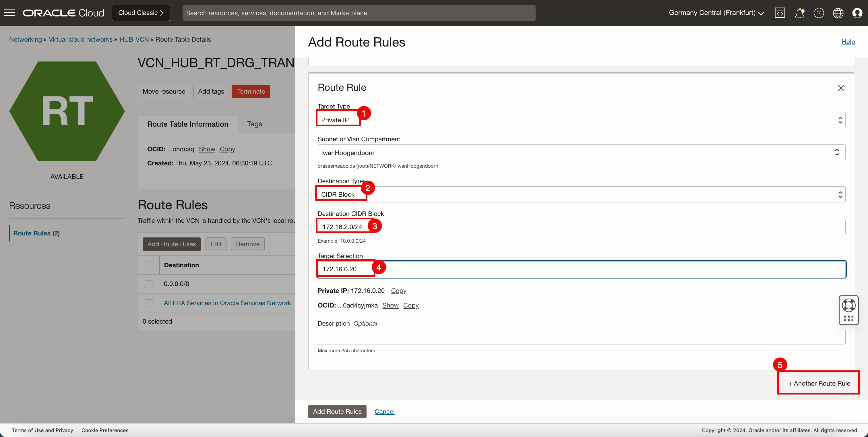Viewport: 868px width, 437px height.
Task: Click Add Route Rules submit button
Action: click(337, 411)
